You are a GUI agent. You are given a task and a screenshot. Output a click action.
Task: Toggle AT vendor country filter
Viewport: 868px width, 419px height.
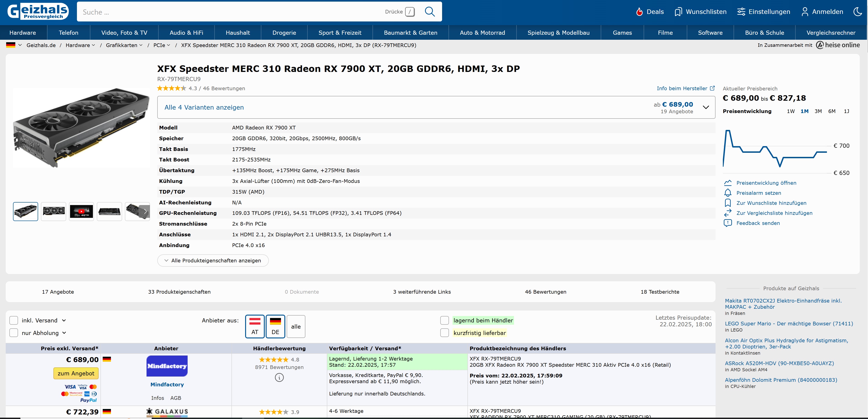[255, 327]
